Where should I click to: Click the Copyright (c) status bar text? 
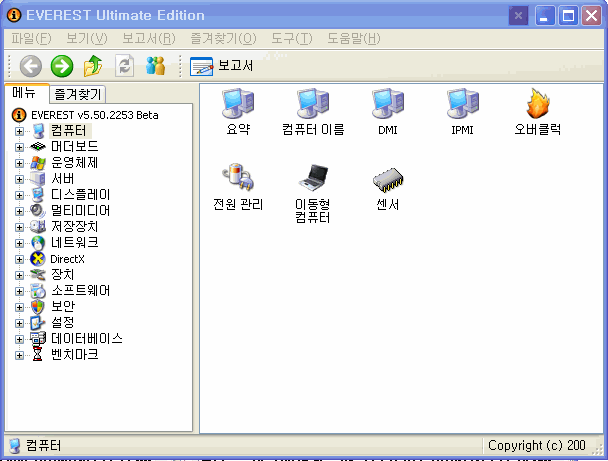(537, 445)
